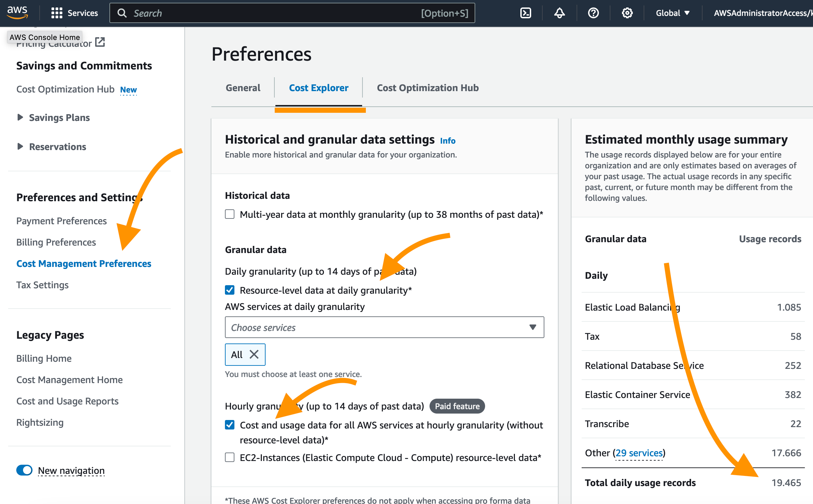Toggle Resource-level data daily granularity on
This screenshot has height=504, width=813.
(230, 290)
